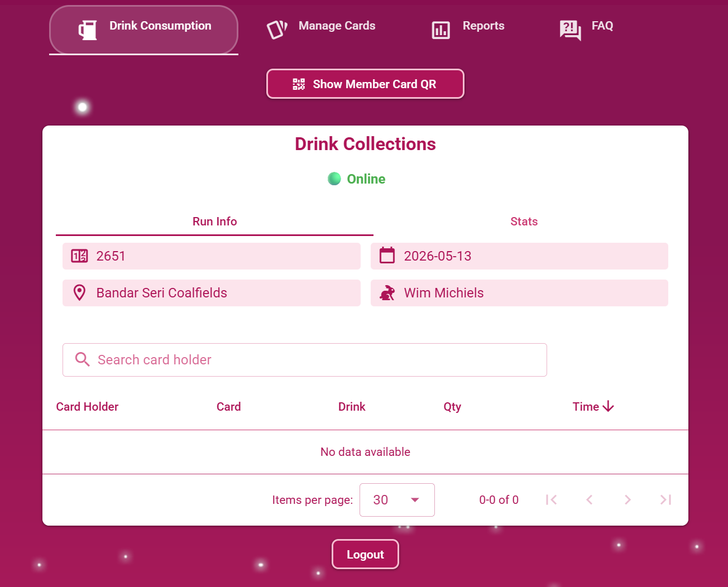Click the bar chart icon beside Reports
Image resolution: width=728 pixels, height=587 pixels.
coord(441,30)
